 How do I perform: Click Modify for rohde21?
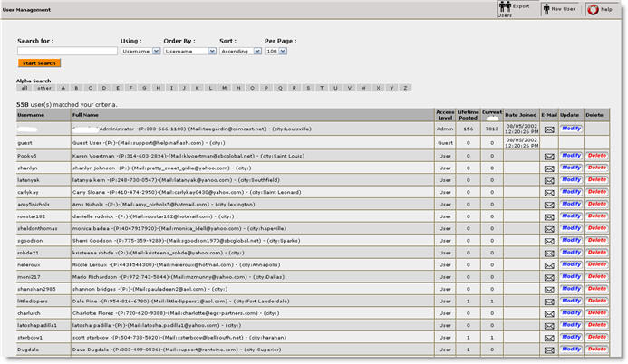571,252
